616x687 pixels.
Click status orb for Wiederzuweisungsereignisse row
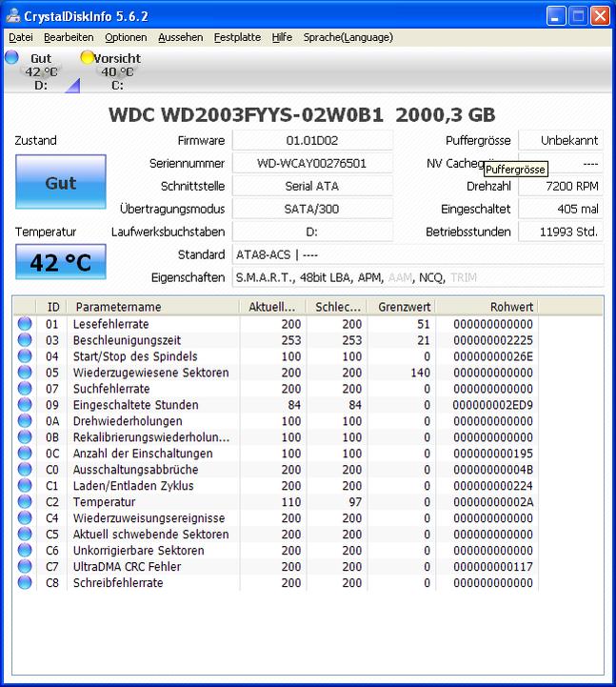click(x=25, y=518)
